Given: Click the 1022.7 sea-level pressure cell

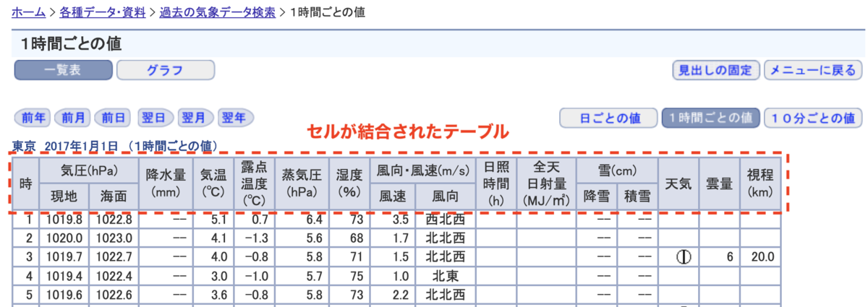Looking at the screenshot, I should (113, 256).
